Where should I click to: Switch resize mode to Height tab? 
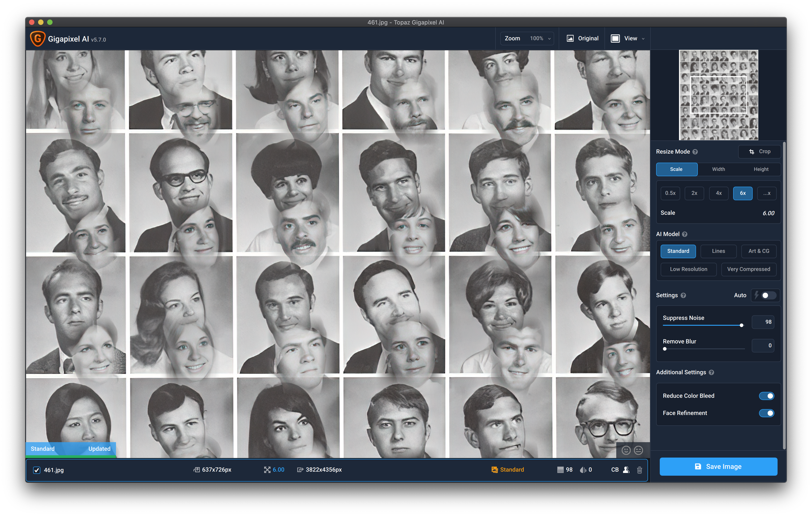pyautogui.click(x=761, y=169)
